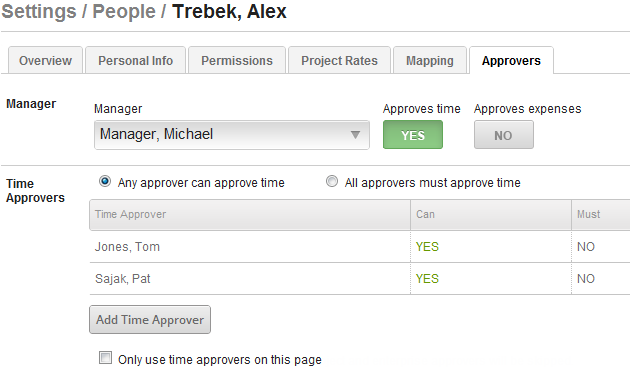Toggle Approves time YES button
630x371 pixels.
[413, 135]
